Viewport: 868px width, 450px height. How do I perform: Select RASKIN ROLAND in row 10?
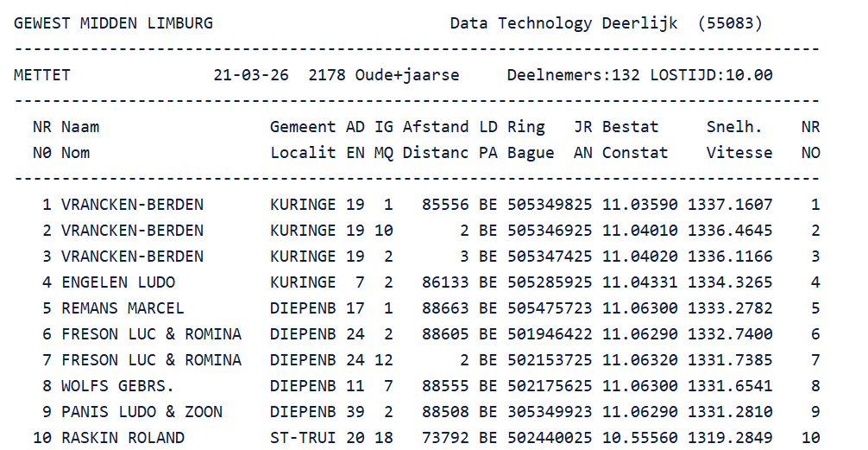[x=123, y=438]
